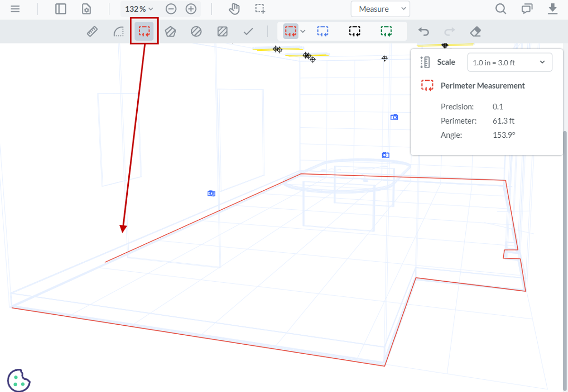
Task: Select the blue perimeter style preset
Action: click(x=322, y=30)
